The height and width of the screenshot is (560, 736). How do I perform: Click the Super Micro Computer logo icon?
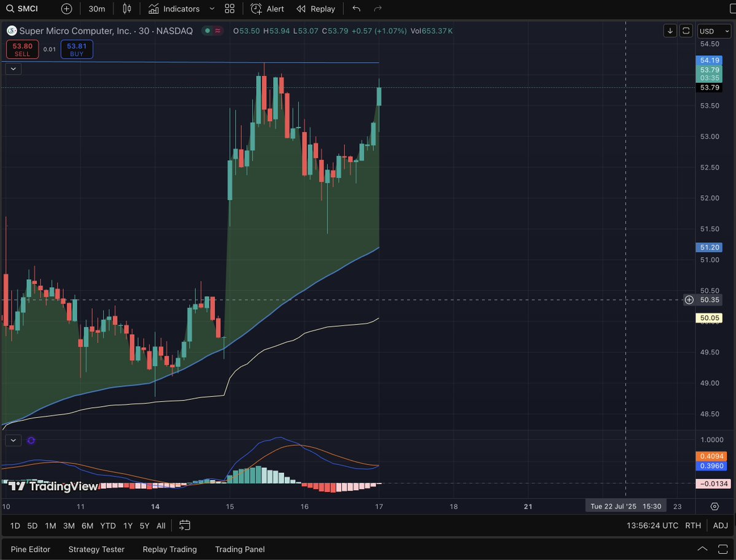(12, 31)
